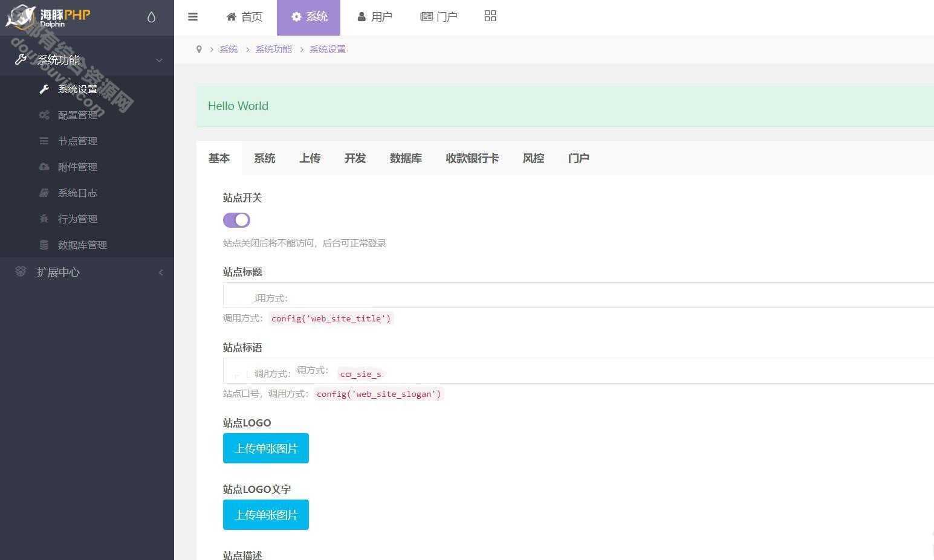
Task: Click the list icon beside 节点管理
Action: [x=44, y=141]
